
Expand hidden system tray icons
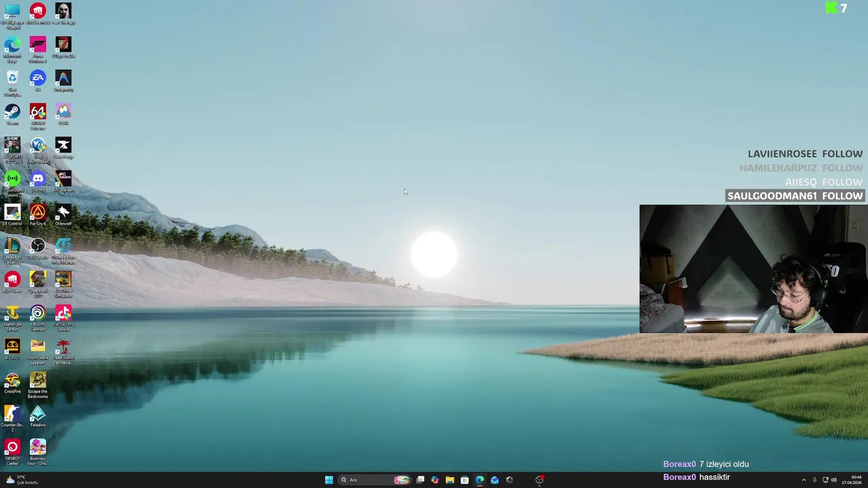click(x=804, y=480)
